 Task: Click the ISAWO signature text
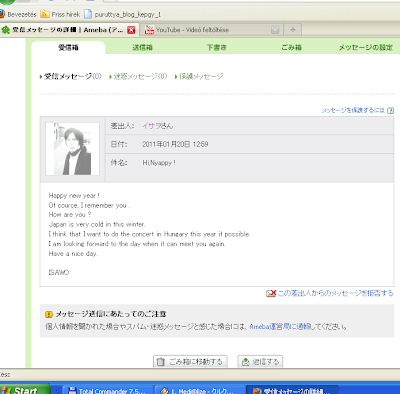59,272
